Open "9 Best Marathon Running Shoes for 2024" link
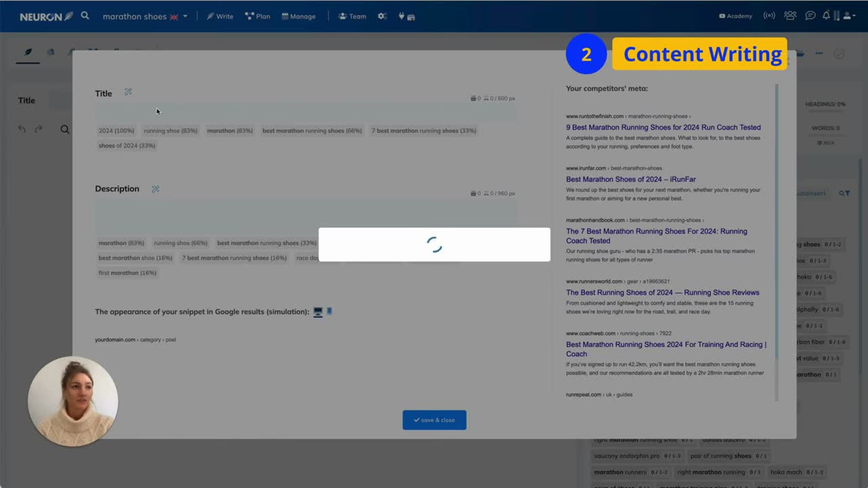The height and width of the screenshot is (488, 868). pyautogui.click(x=663, y=127)
